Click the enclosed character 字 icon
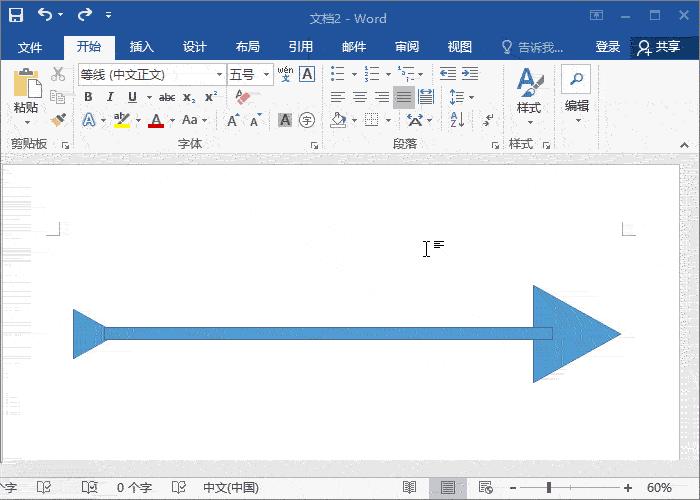The image size is (700, 500). (x=307, y=120)
